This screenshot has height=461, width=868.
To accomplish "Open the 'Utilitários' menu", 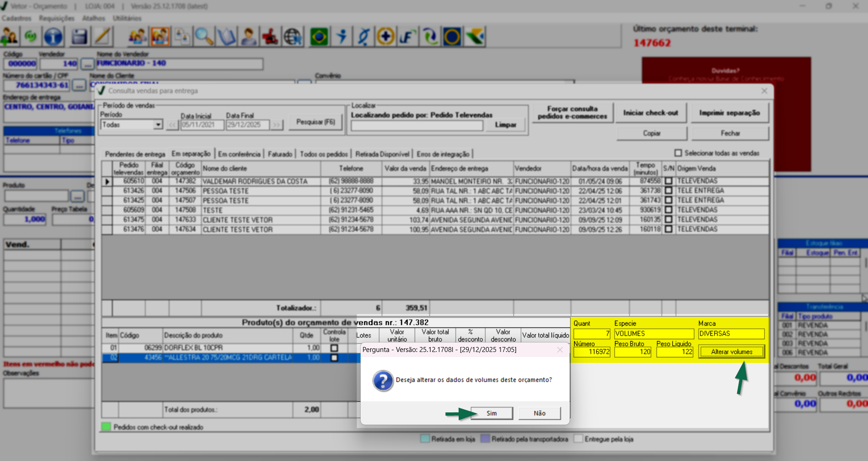I will pyautogui.click(x=127, y=18).
